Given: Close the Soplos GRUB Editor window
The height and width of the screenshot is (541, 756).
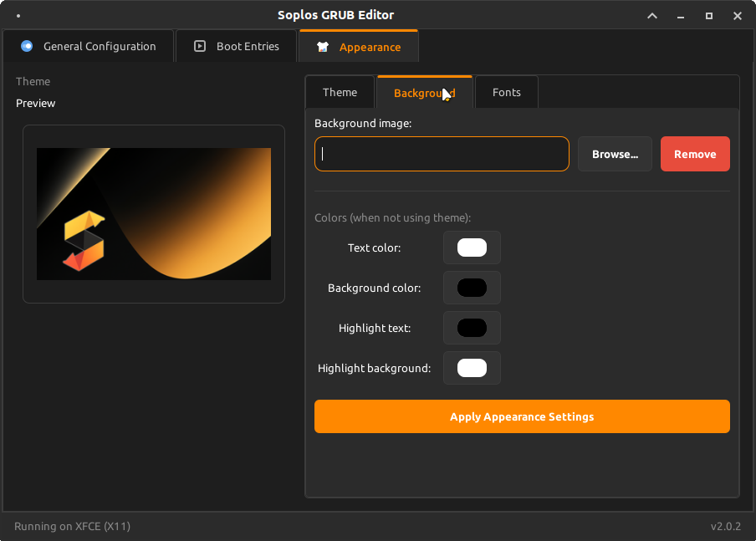Looking at the screenshot, I should click(738, 16).
